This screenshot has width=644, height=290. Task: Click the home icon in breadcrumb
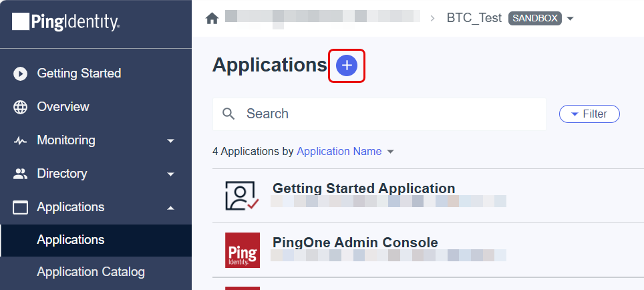tap(212, 19)
